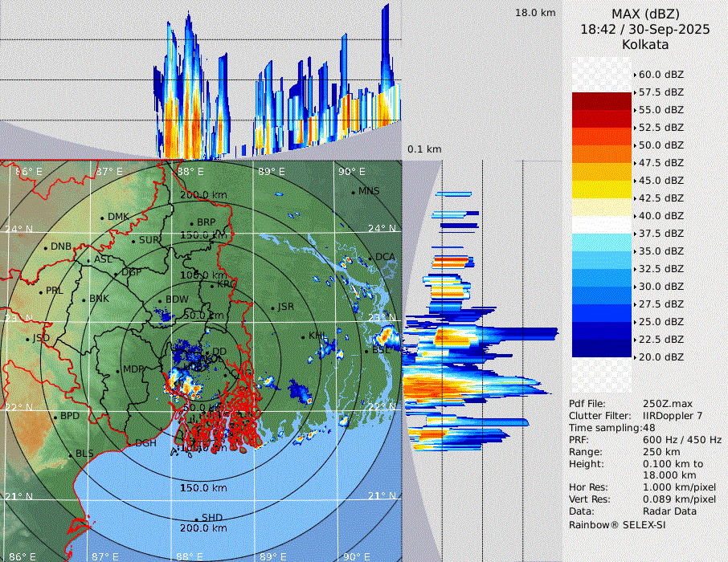Click the 88° E longitude label at top
This screenshot has width=728, height=562.
coord(190,172)
